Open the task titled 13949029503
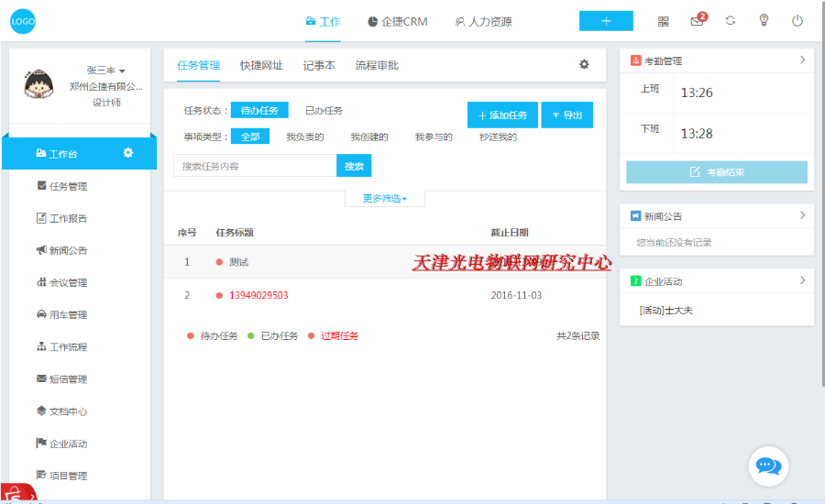825x504 pixels. point(258,295)
